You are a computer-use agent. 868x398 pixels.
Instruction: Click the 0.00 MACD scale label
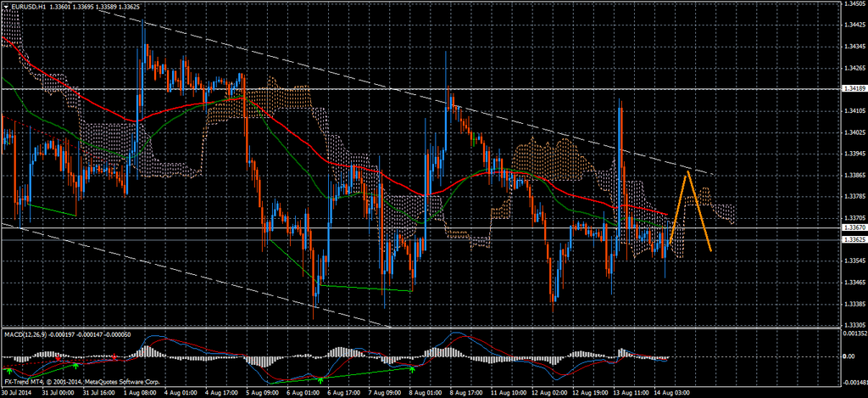[x=849, y=356]
